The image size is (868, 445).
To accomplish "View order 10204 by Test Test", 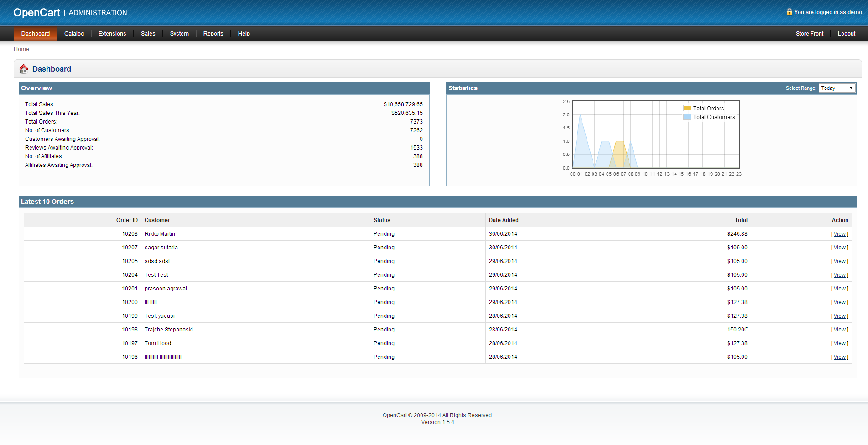I will (x=840, y=275).
